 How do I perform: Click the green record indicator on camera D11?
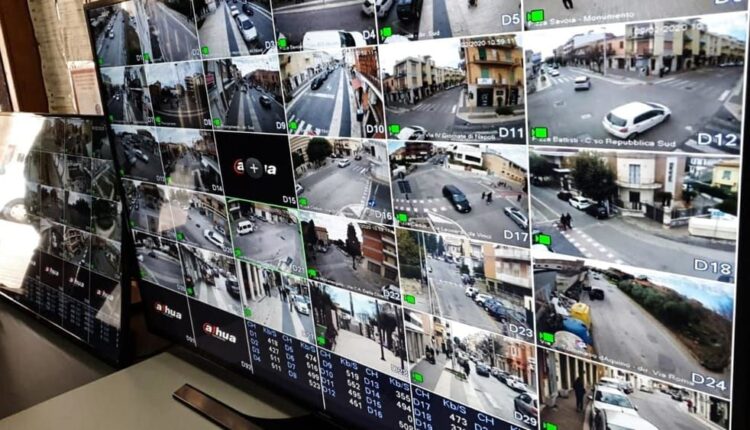coord(392,129)
